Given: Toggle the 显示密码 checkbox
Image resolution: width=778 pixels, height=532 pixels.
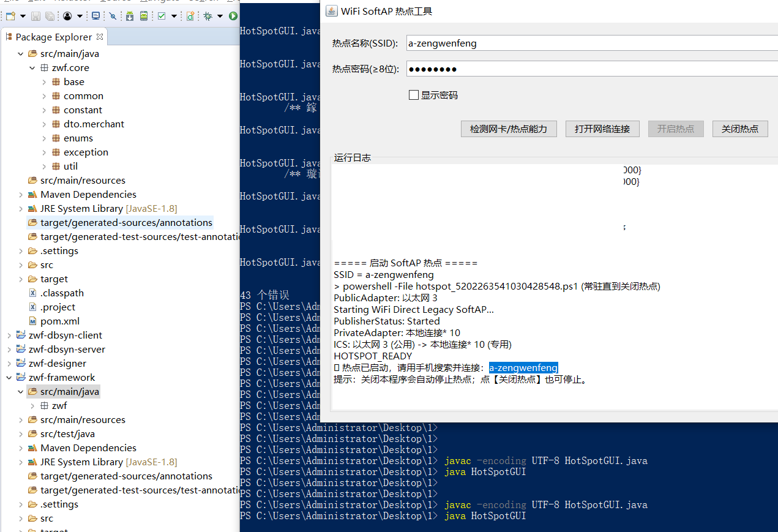Looking at the screenshot, I should [x=414, y=95].
